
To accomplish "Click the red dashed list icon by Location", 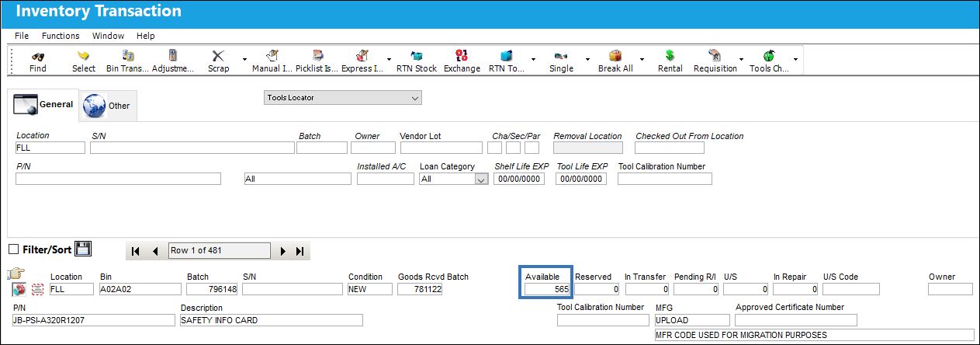I will tap(36, 289).
